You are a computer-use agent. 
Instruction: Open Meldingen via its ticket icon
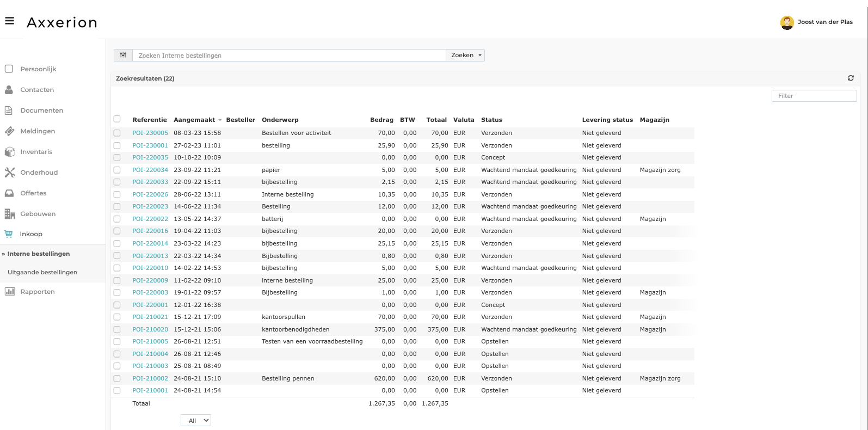pos(9,131)
